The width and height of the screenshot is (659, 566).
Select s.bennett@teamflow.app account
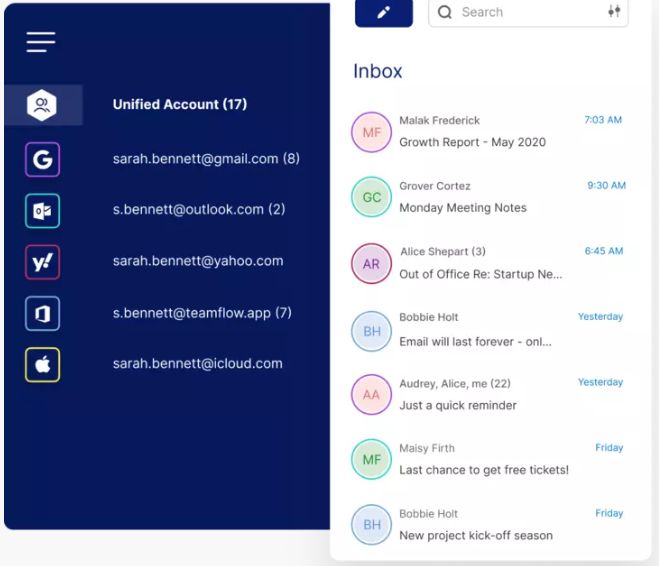(201, 313)
